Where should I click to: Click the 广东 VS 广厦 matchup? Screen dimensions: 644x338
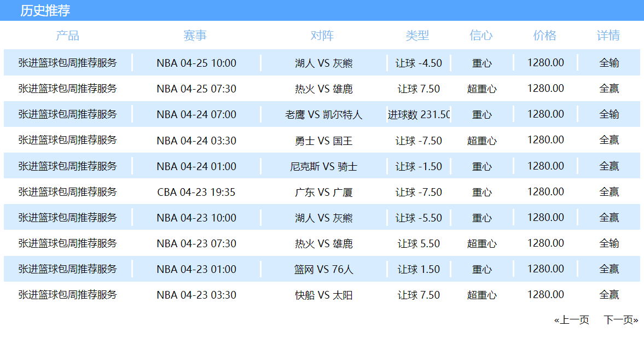(324, 192)
